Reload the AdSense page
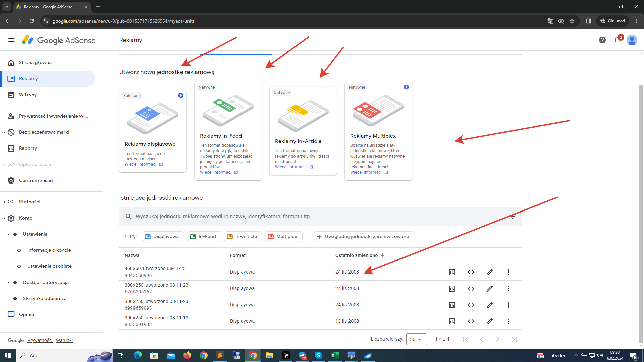 pyautogui.click(x=32, y=21)
